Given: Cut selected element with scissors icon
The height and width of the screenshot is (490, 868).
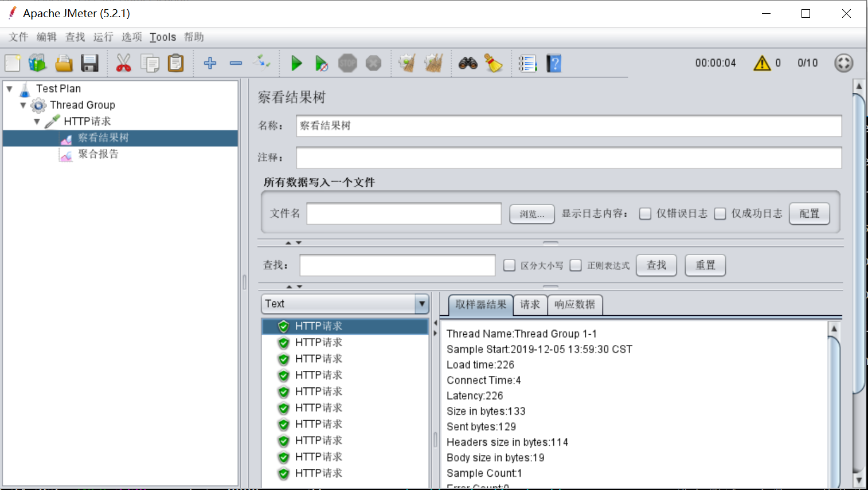Looking at the screenshot, I should pyautogui.click(x=123, y=63).
